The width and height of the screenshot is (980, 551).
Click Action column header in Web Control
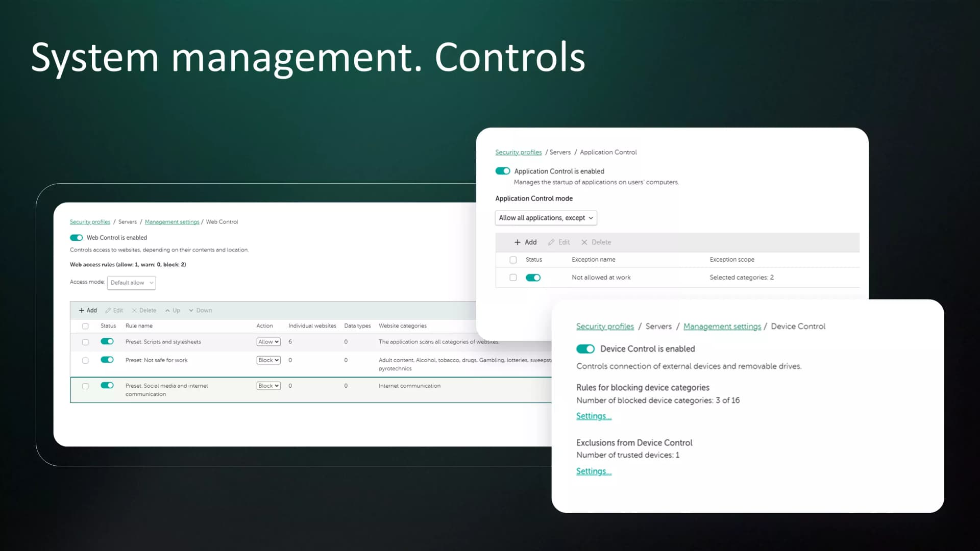coord(264,326)
